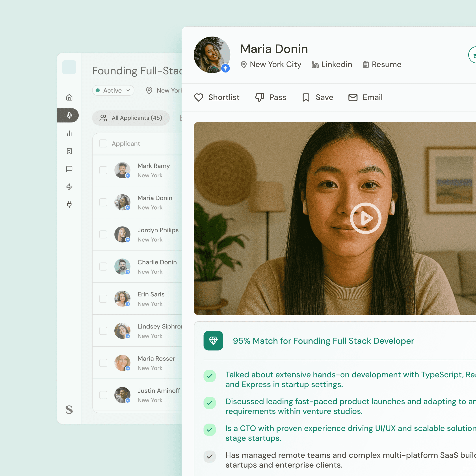The height and width of the screenshot is (476, 476).
Task: Click the bookmark-check sidebar icon
Action: point(69,151)
